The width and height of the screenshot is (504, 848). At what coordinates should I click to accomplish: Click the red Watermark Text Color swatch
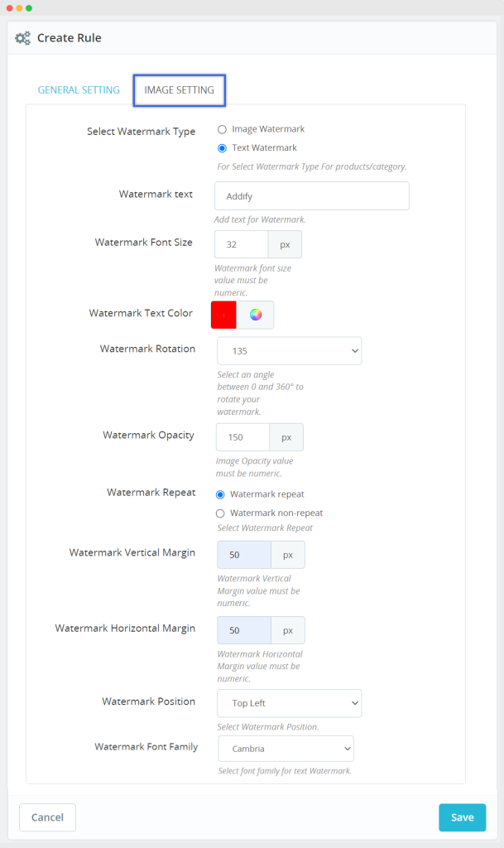(224, 315)
